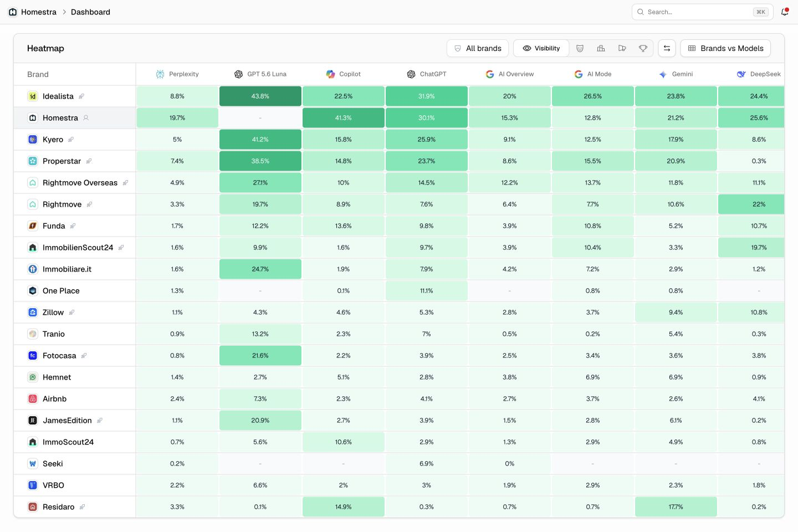Click the rocket icon beside Fotocasa
The width and height of the screenshot is (798, 532).
tap(84, 356)
